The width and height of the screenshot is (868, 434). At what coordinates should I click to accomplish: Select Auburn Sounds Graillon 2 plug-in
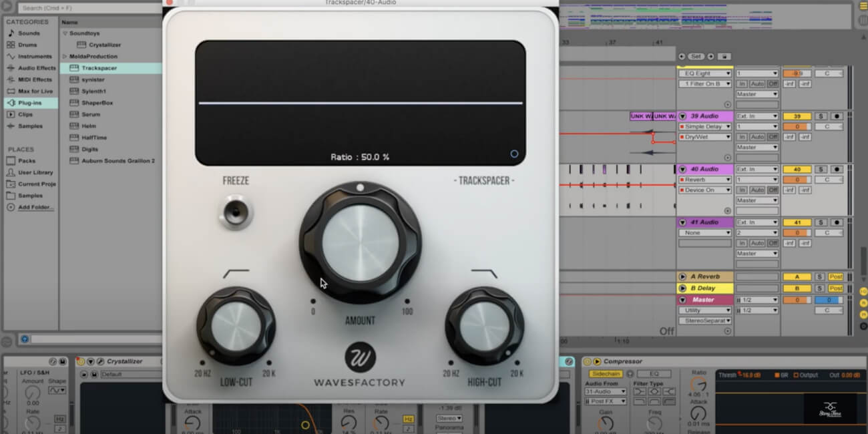pyautogui.click(x=118, y=161)
